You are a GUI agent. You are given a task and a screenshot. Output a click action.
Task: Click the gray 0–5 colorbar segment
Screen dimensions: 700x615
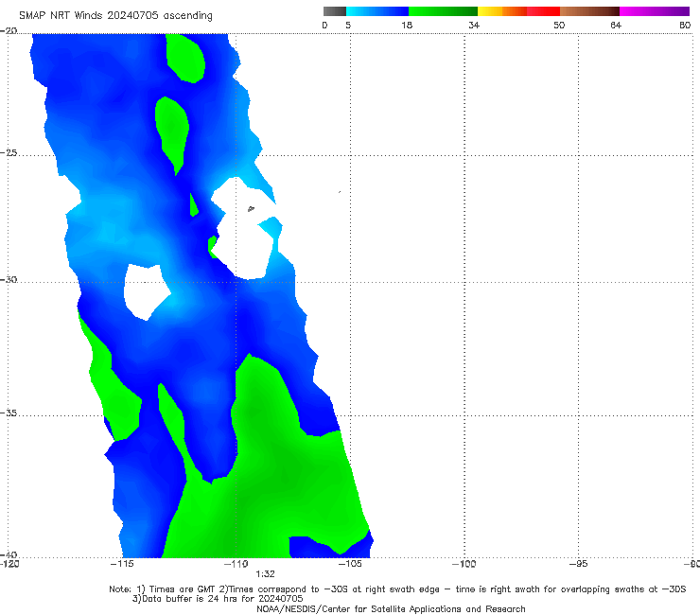click(x=334, y=11)
